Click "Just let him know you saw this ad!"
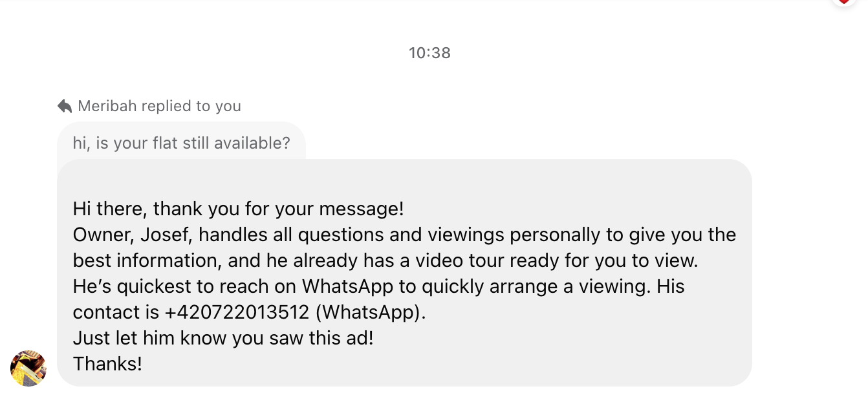 pyautogui.click(x=223, y=338)
